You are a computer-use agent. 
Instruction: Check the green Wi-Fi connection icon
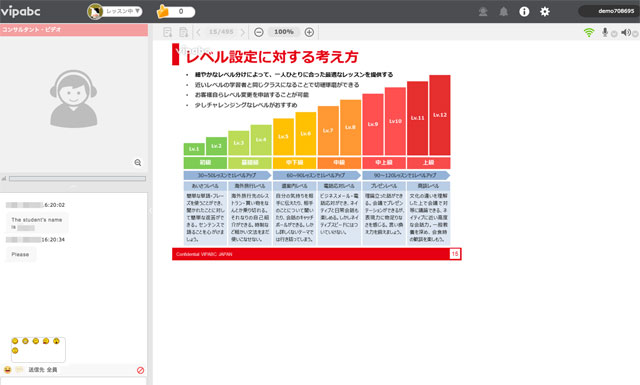[x=589, y=32]
